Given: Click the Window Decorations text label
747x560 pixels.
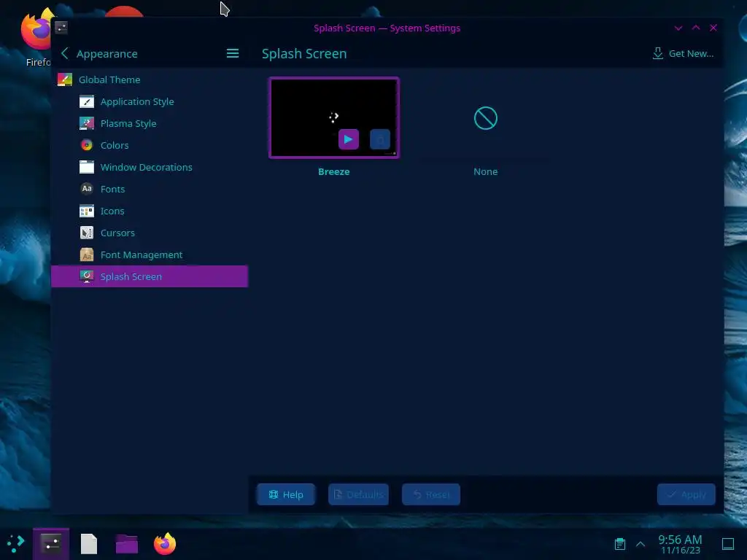Looking at the screenshot, I should pyautogui.click(x=146, y=167).
